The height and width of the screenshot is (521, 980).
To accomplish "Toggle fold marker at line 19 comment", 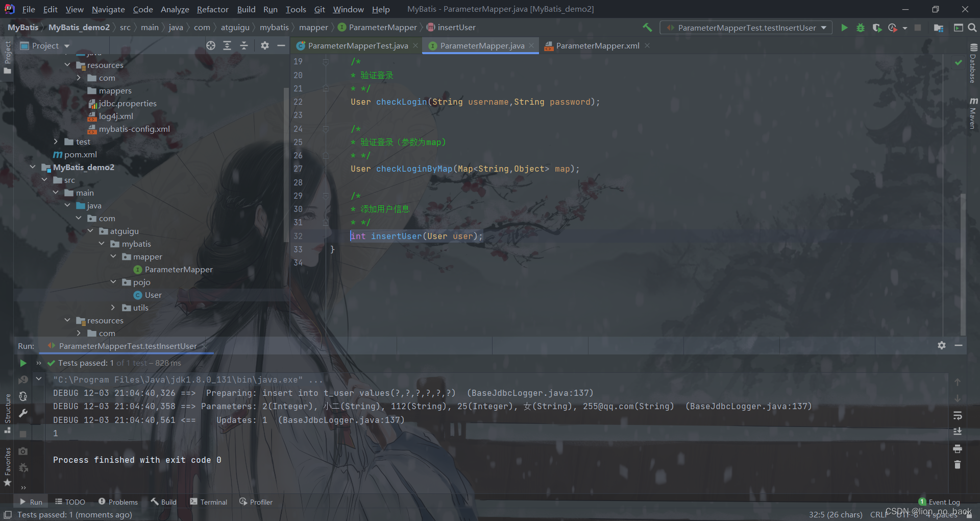I will click(x=325, y=62).
